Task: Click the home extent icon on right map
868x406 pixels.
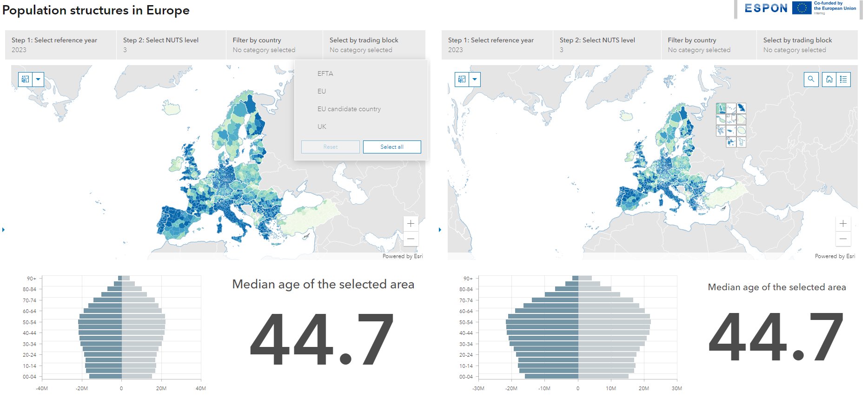Action: (829, 80)
